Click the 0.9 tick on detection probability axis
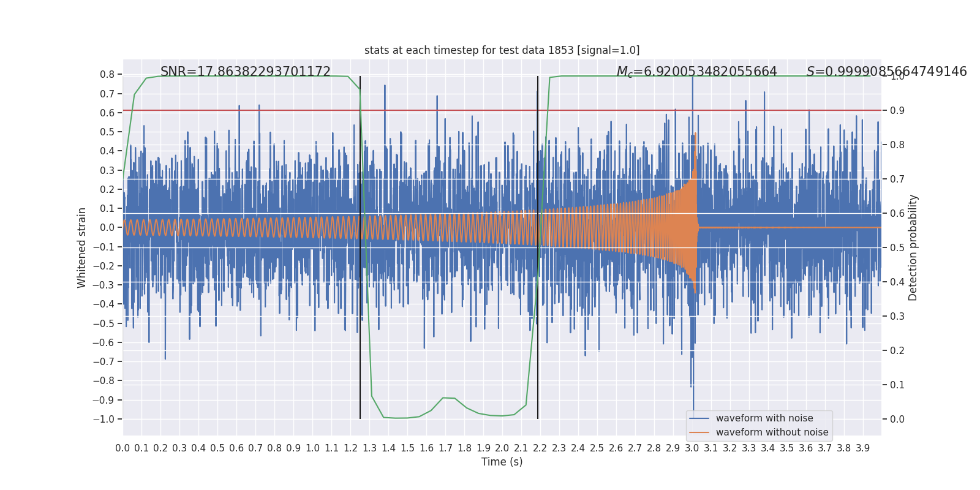 coord(897,111)
